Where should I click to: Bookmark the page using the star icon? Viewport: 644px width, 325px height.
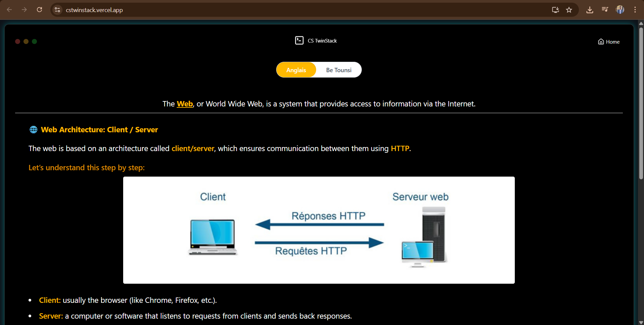click(569, 10)
